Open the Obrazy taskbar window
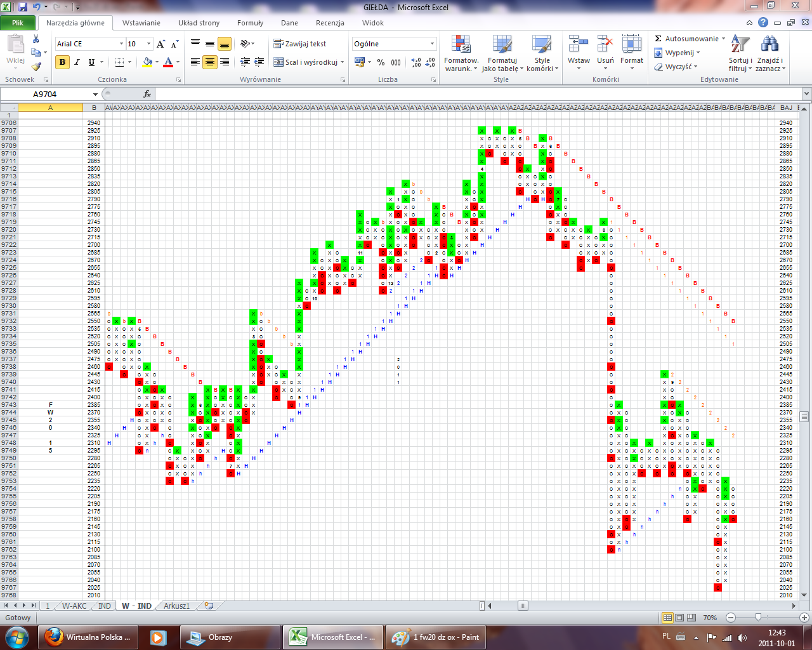The image size is (812, 650). click(x=230, y=637)
